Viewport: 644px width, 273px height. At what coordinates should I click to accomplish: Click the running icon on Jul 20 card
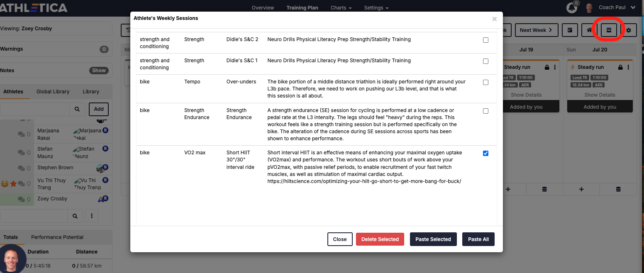pyautogui.click(x=573, y=67)
